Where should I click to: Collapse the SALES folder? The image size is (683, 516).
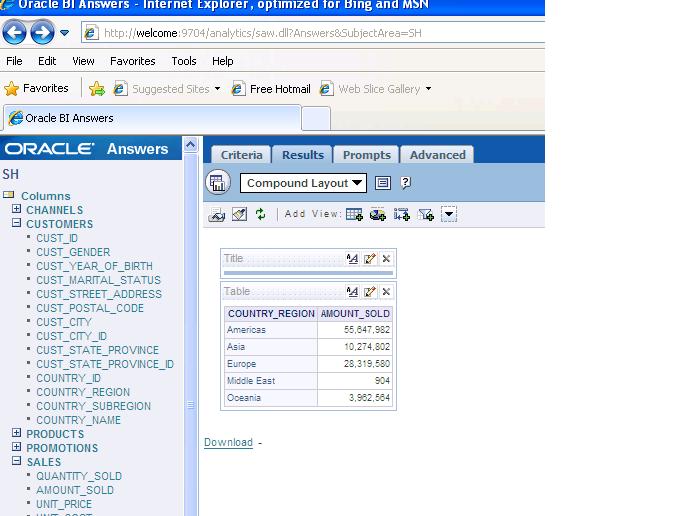pos(16,461)
